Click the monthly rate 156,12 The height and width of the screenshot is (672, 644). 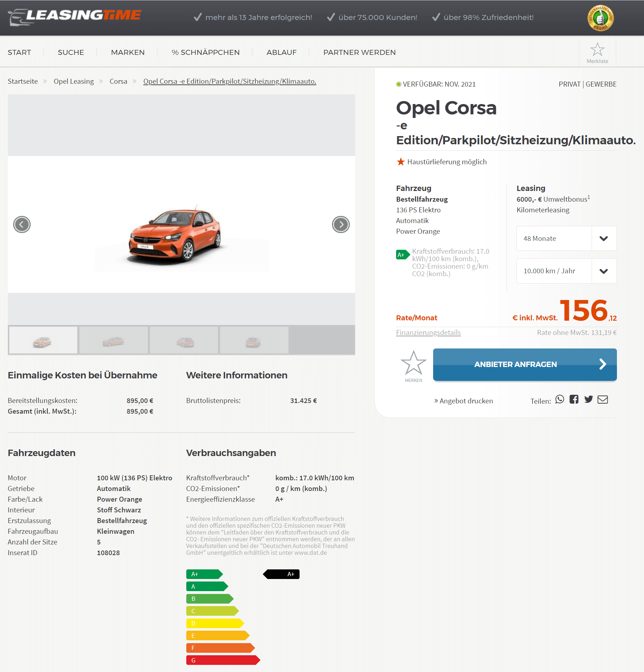(x=588, y=310)
